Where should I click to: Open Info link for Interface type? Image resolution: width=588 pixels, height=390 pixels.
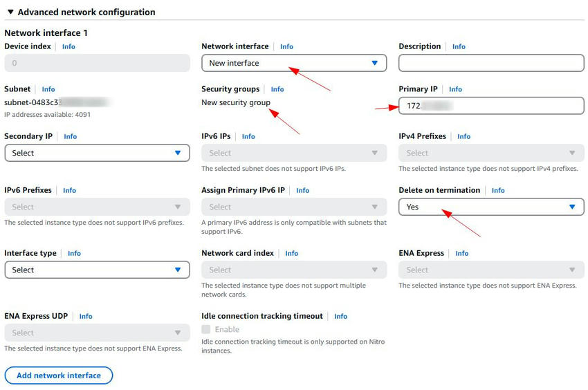coord(74,253)
